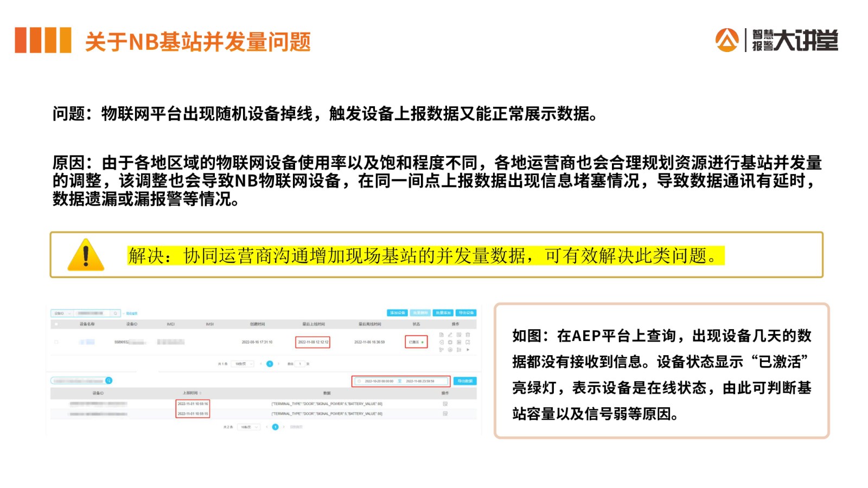Screen dimensions: 868x488
Task: Click the 导出数据 button
Action: coord(464,381)
